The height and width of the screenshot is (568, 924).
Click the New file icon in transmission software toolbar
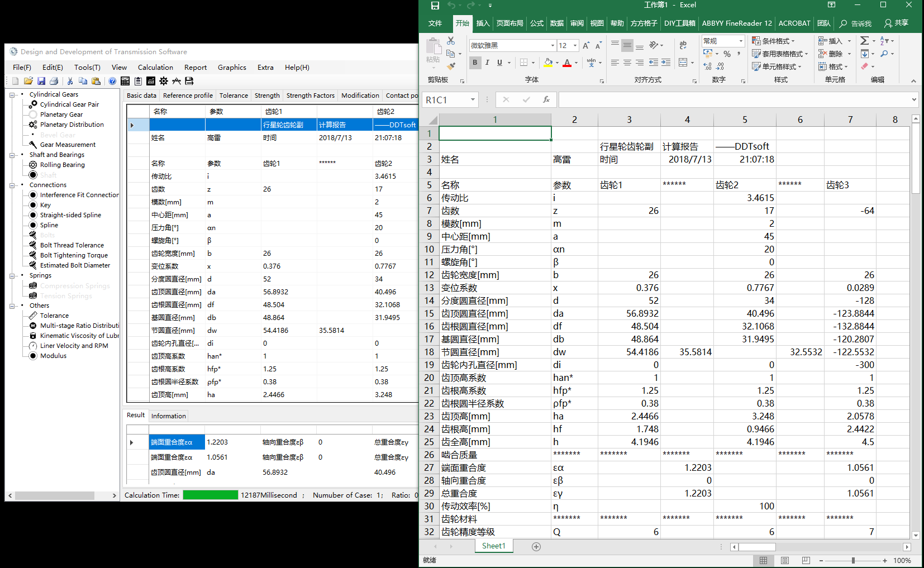click(x=16, y=81)
